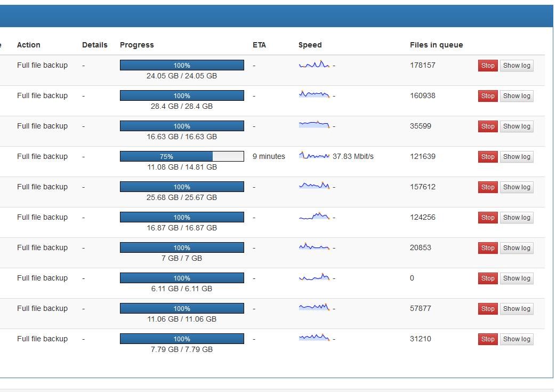Image resolution: width=556 pixels, height=392 pixels.
Task: Stop the backup with 57877 files in queue
Action: 488,309
